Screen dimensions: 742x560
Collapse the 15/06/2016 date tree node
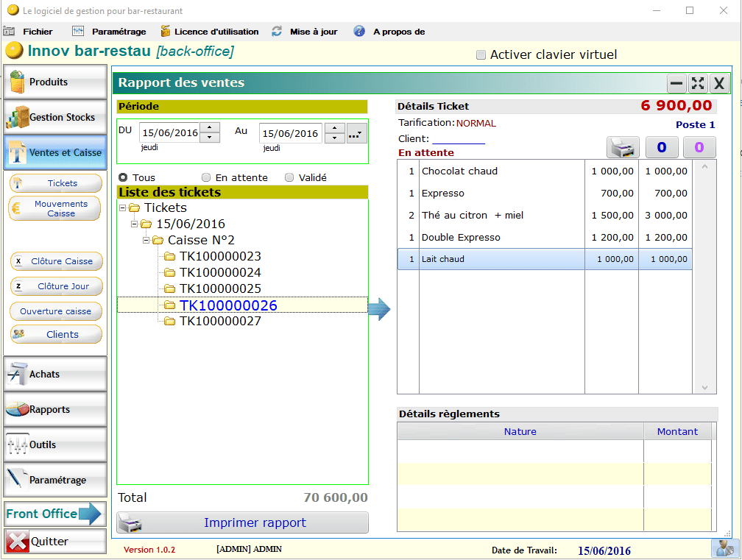pos(134,224)
